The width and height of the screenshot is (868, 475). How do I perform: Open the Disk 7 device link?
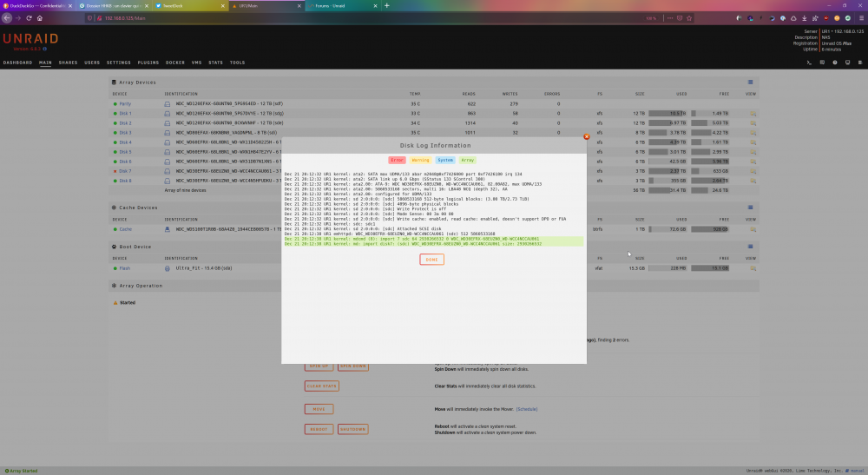click(125, 171)
